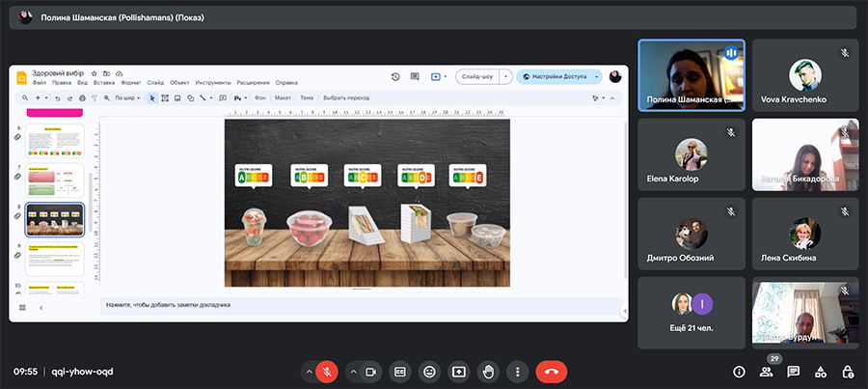Select the cursor selection tool
The height and width of the screenshot is (389, 868).
[152, 98]
